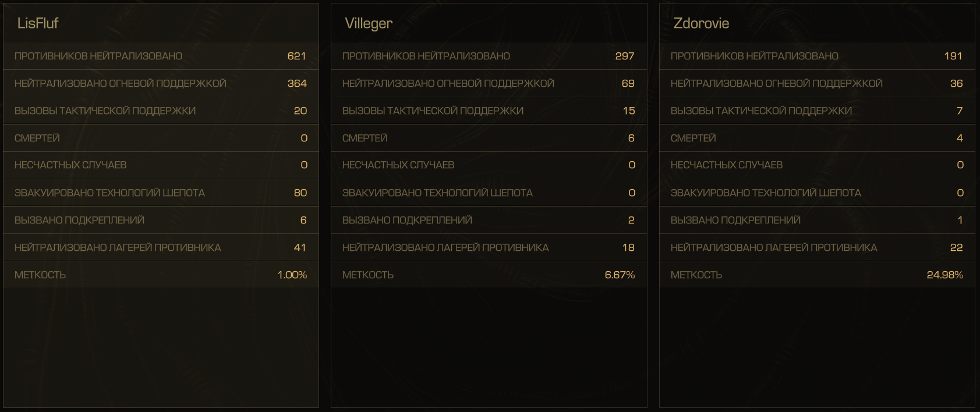Click LisFluf's fire support kills row showing 364
Screen dimensions: 980x412
161,83
